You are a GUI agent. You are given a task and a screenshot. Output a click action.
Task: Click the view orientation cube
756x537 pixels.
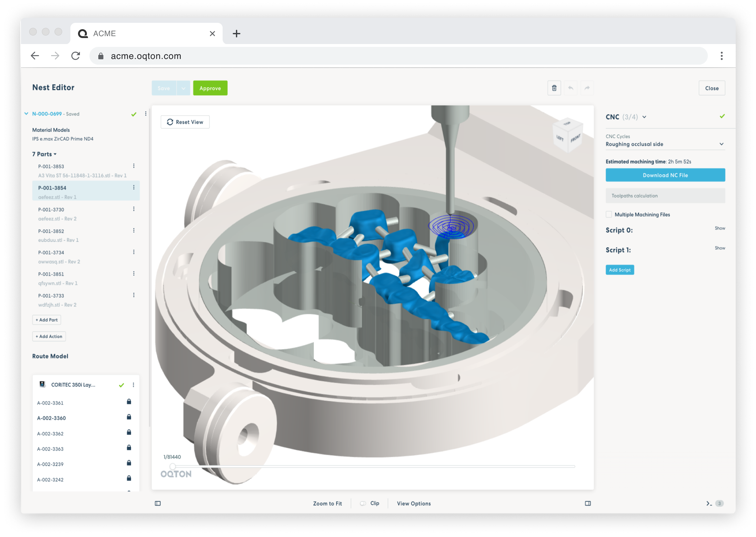[x=568, y=135]
